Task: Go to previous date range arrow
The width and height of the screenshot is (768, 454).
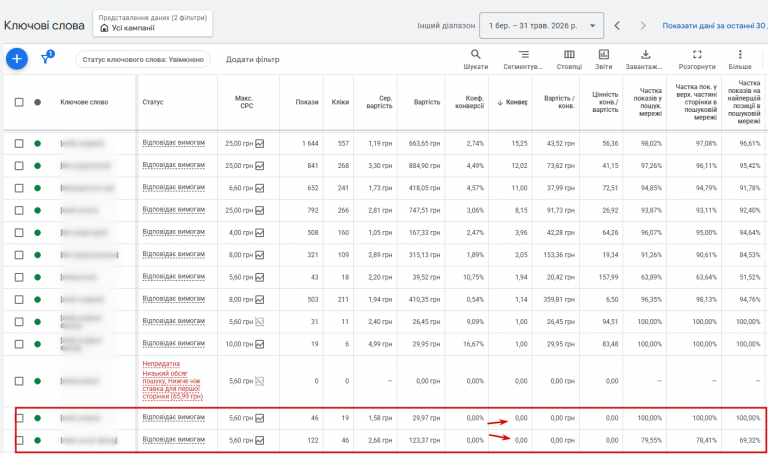Action: click(x=617, y=25)
